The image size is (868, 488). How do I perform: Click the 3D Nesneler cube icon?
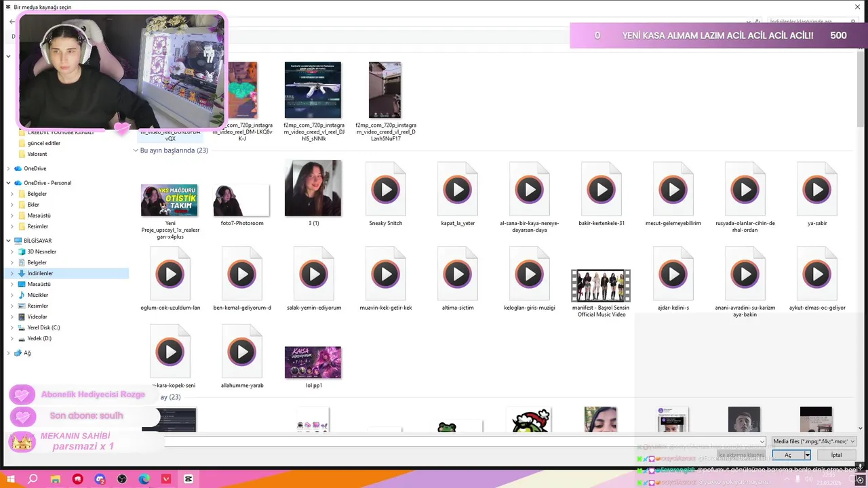pos(22,251)
